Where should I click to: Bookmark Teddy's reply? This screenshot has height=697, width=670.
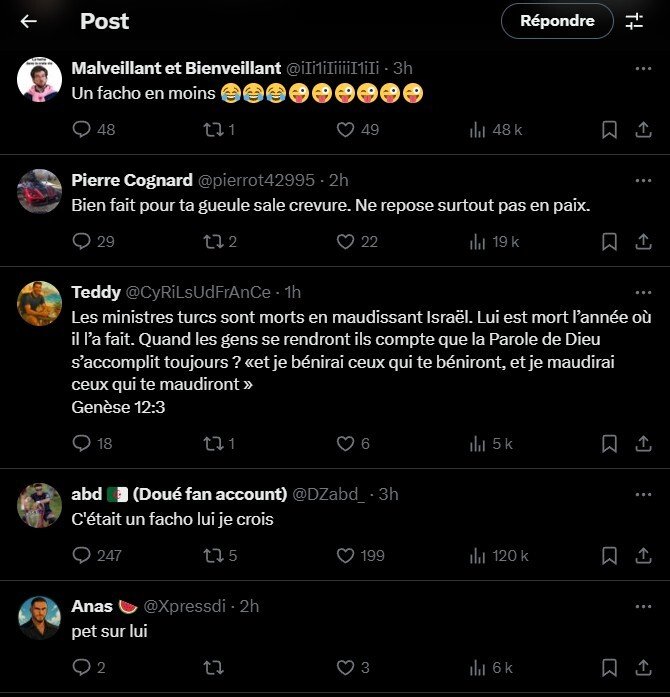click(609, 444)
